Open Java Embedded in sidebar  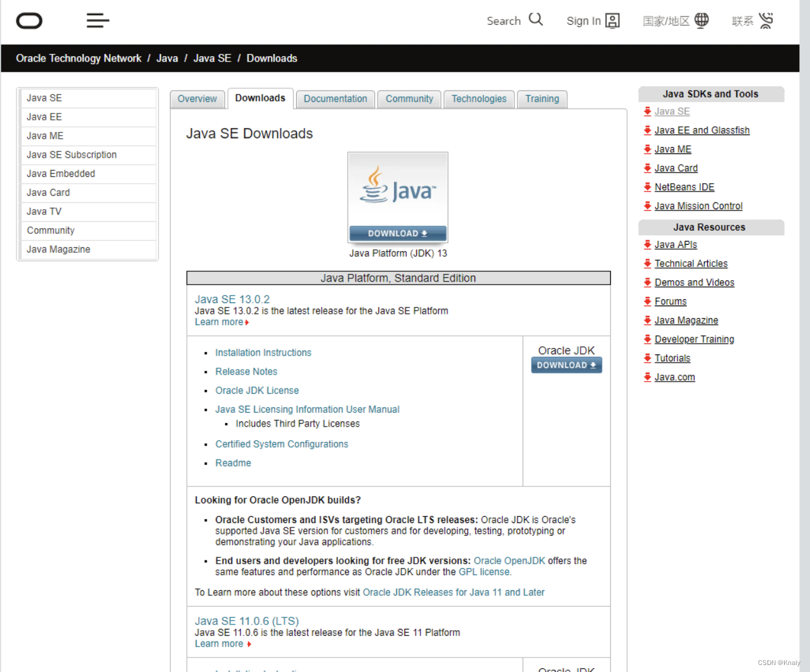click(x=88, y=174)
